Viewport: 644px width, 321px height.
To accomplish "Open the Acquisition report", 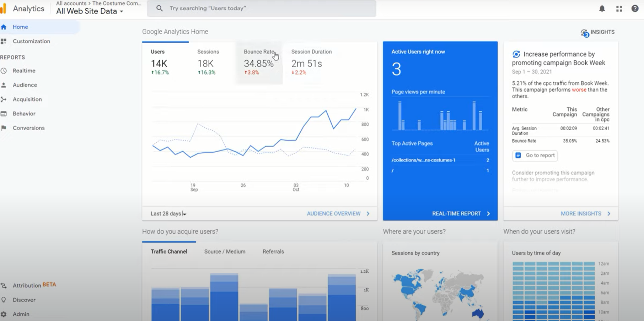I will point(27,99).
